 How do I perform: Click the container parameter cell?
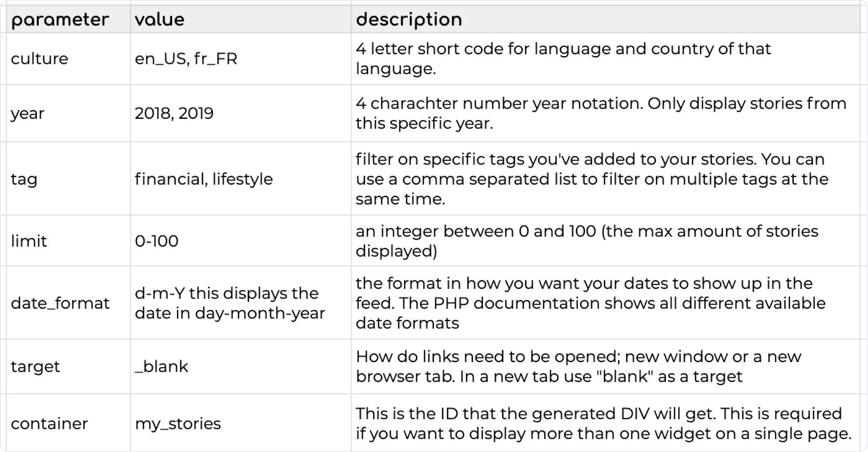[68, 423]
